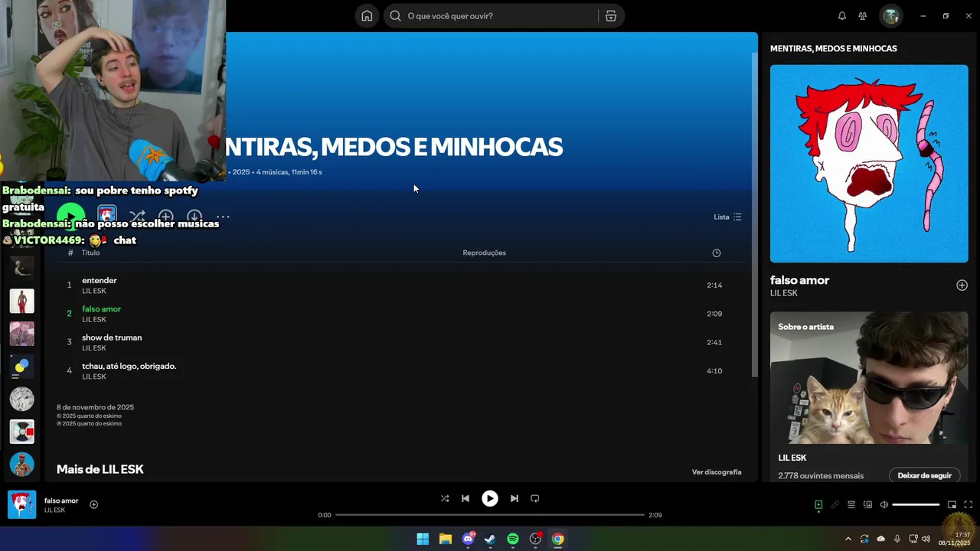Save album with plus circle icon

click(165, 217)
